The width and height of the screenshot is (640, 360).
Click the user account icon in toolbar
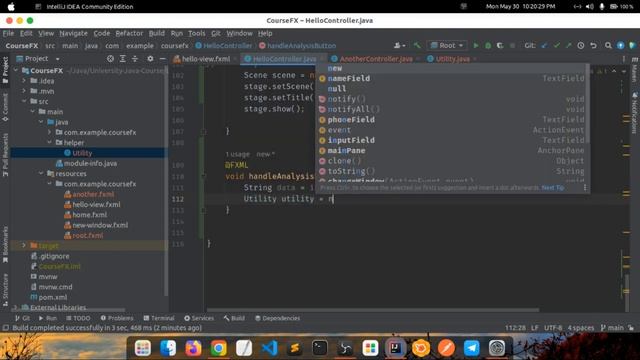coord(399,46)
